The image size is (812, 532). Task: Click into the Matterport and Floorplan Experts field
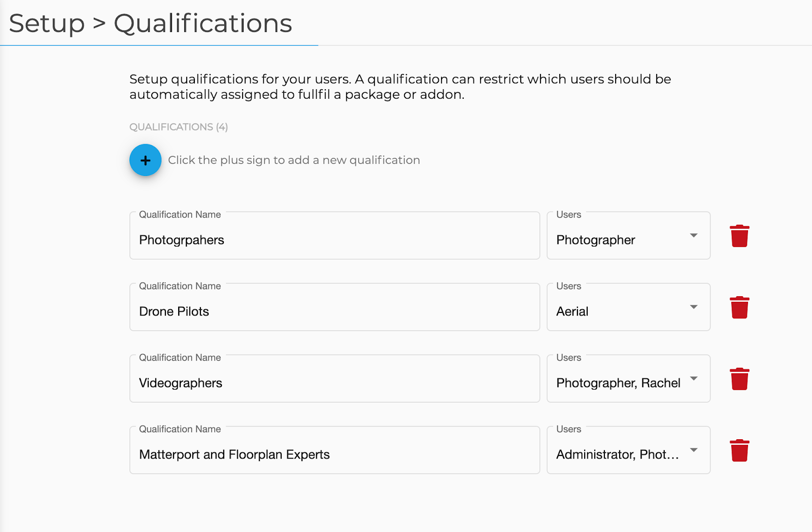[x=334, y=450]
